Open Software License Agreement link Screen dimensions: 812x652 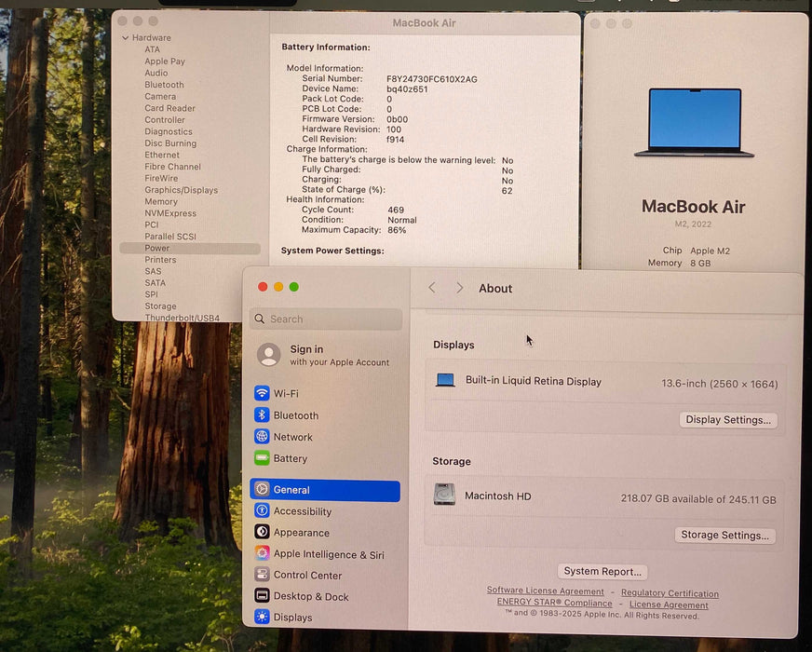point(545,591)
